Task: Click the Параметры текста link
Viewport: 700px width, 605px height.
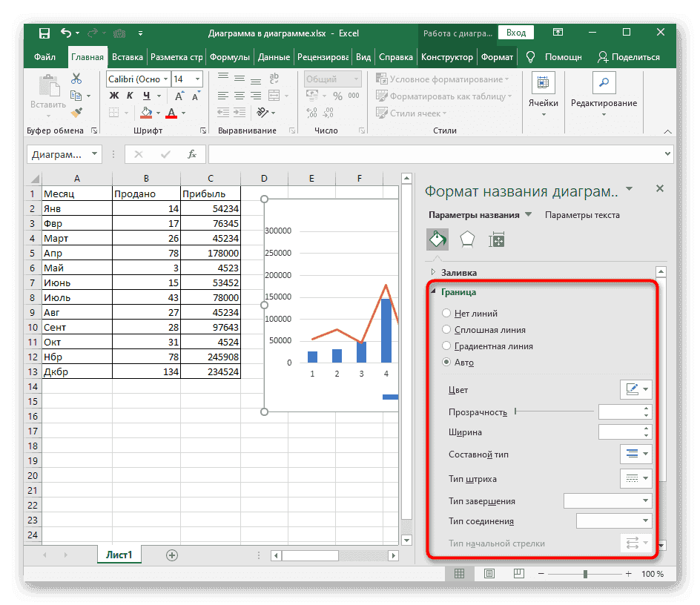Action: [x=582, y=215]
